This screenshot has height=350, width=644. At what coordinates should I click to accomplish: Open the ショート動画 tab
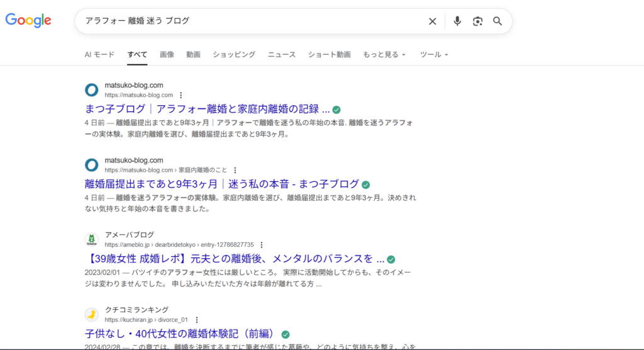[x=330, y=54]
